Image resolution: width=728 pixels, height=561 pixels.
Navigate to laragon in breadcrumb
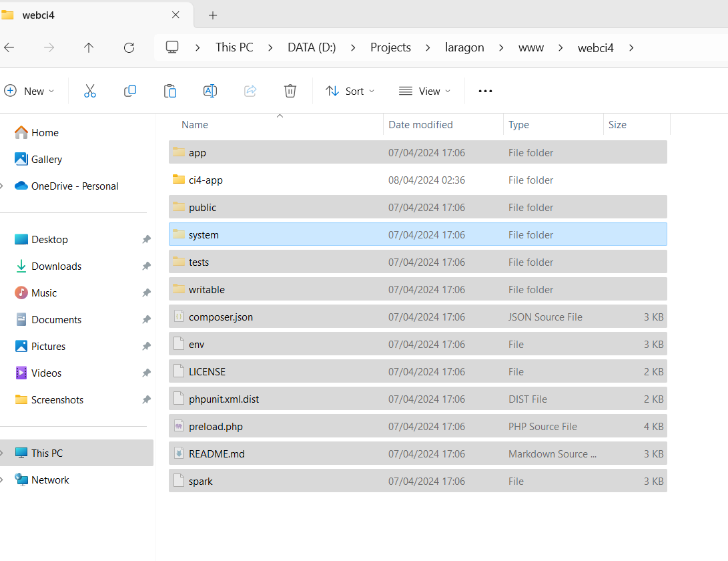pyautogui.click(x=464, y=47)
